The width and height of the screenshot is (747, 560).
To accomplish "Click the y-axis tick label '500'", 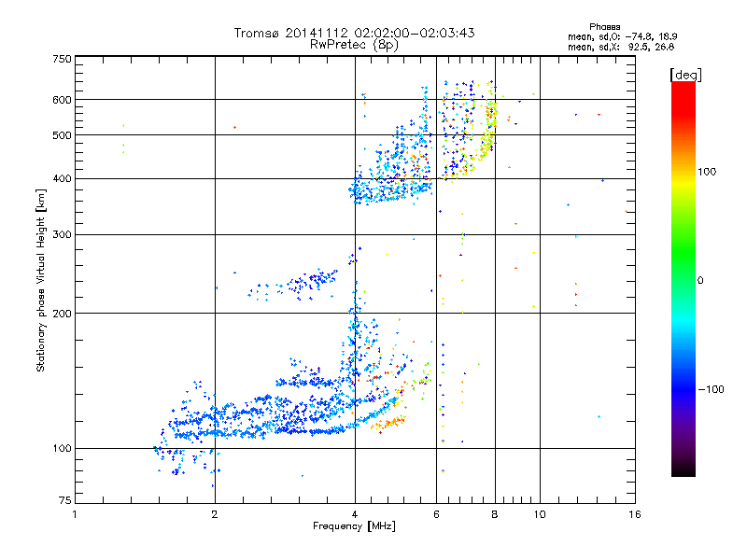I will [62, 135].
